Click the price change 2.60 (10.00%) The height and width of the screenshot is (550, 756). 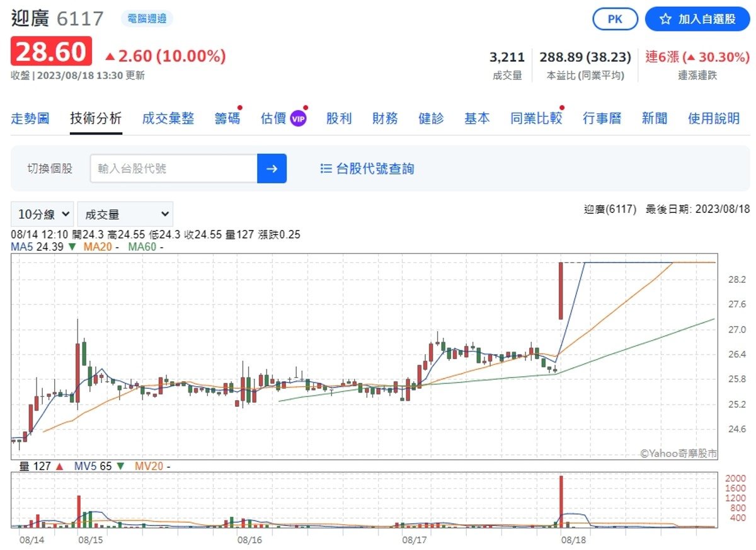(x=165, y=56)
